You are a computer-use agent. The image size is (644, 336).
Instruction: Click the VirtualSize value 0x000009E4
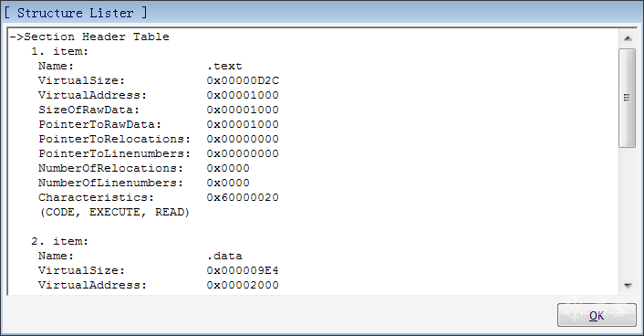pos(243,270)
